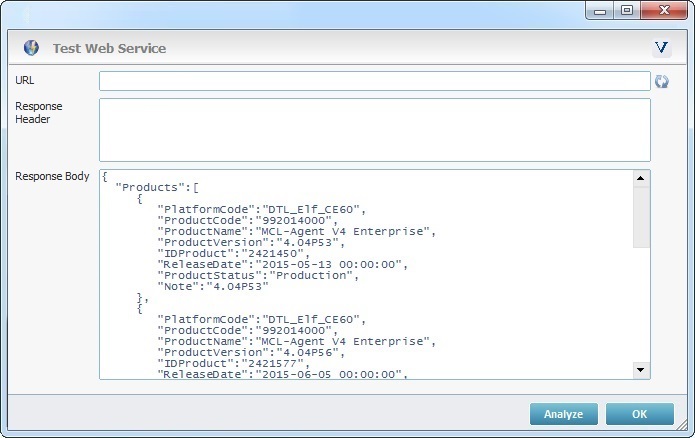Click the Response Body scrollbar up arrow
695x438 pixels.
tap(641, 178)
